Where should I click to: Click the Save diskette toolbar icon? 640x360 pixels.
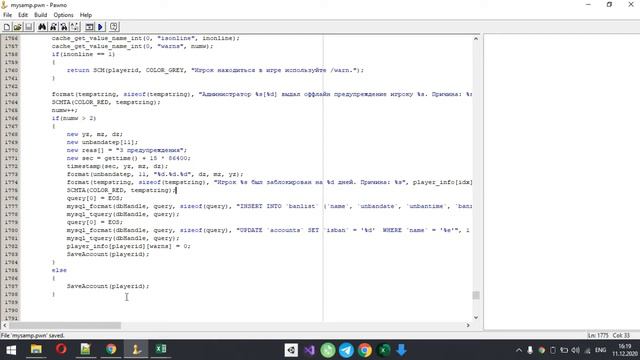click(29, 27)
